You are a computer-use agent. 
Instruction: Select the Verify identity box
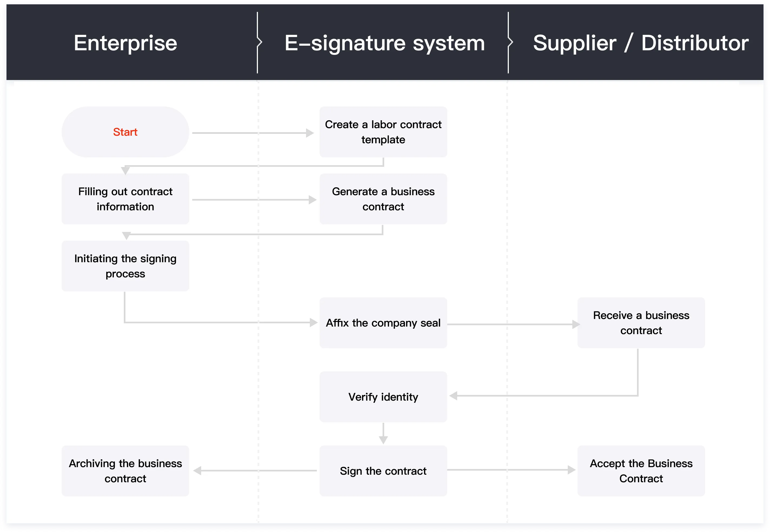click(x=383, y=397)
